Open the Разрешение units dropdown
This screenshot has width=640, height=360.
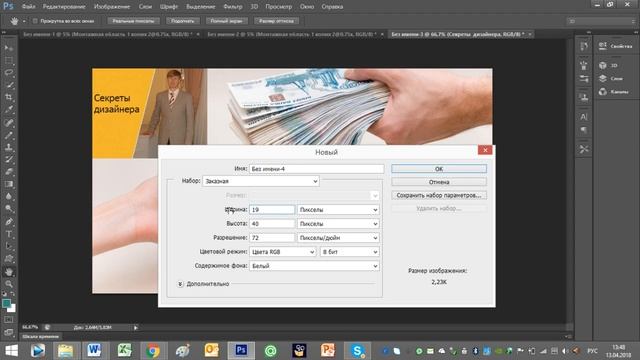pos(338,238)
